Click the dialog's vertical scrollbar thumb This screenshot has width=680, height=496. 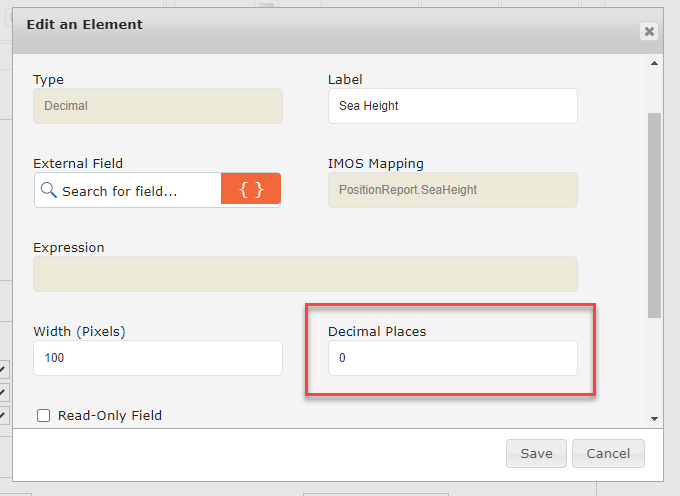(x=655, y=215)
